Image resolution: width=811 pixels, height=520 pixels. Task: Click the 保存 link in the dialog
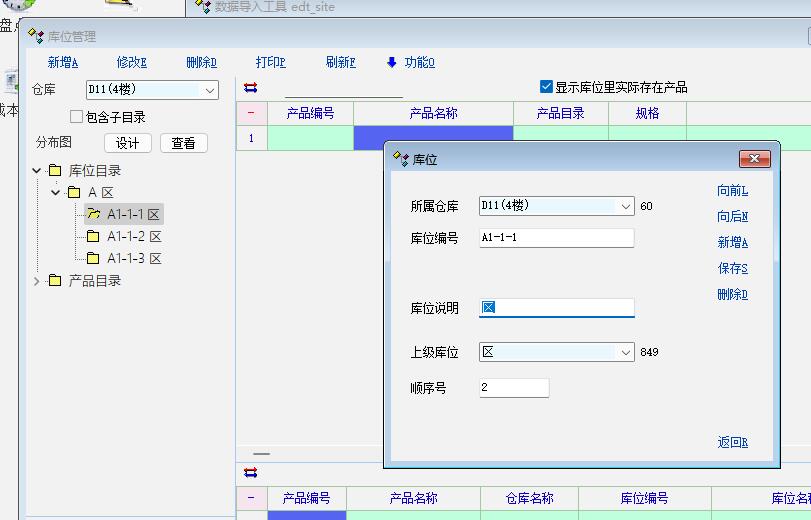[732, 268]
